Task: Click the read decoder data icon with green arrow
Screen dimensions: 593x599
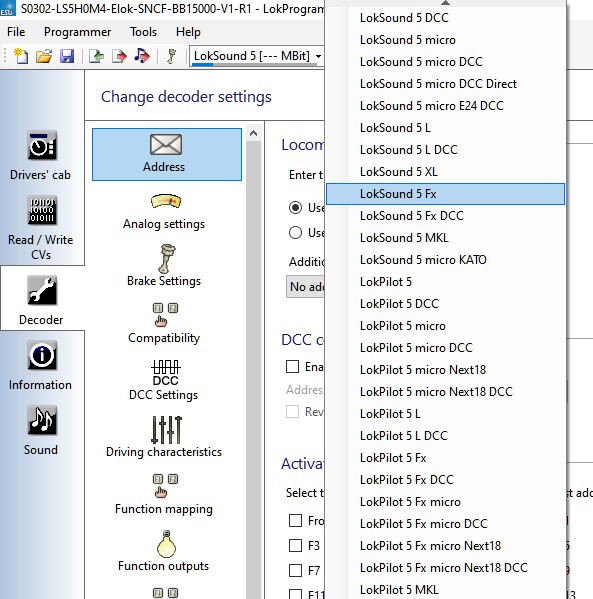Action: click(x=96, y=56)
